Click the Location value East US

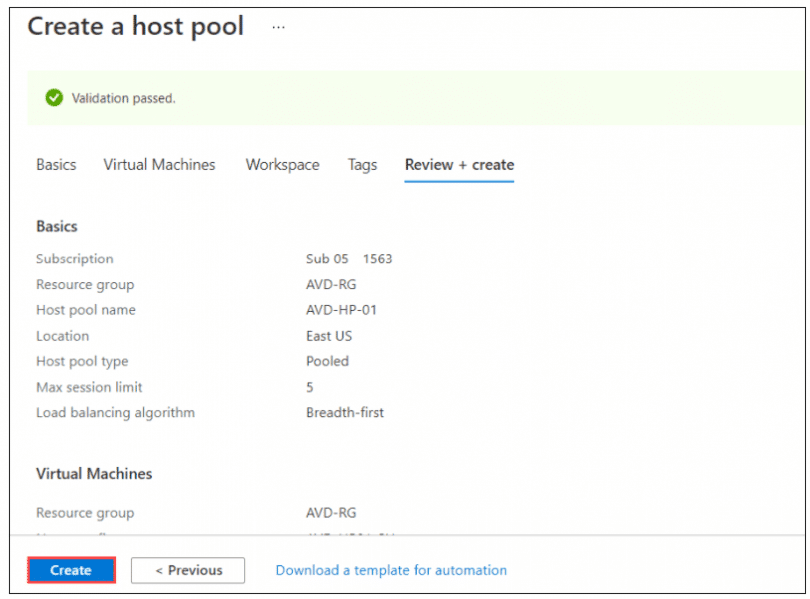pos(330,336)
